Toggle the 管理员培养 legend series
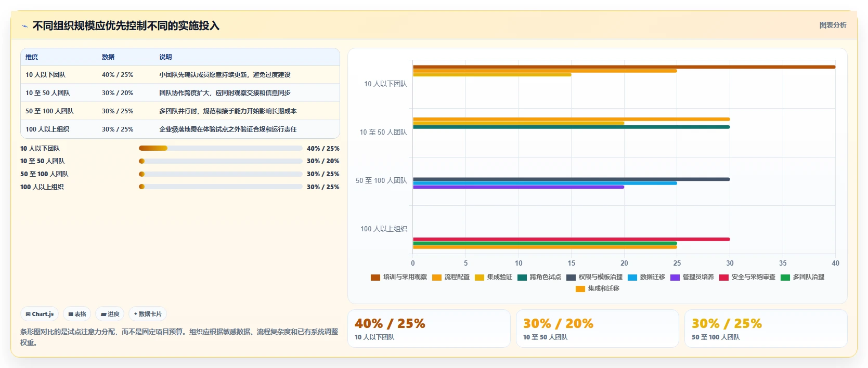The image size is (868, 368). coord(692,277)
